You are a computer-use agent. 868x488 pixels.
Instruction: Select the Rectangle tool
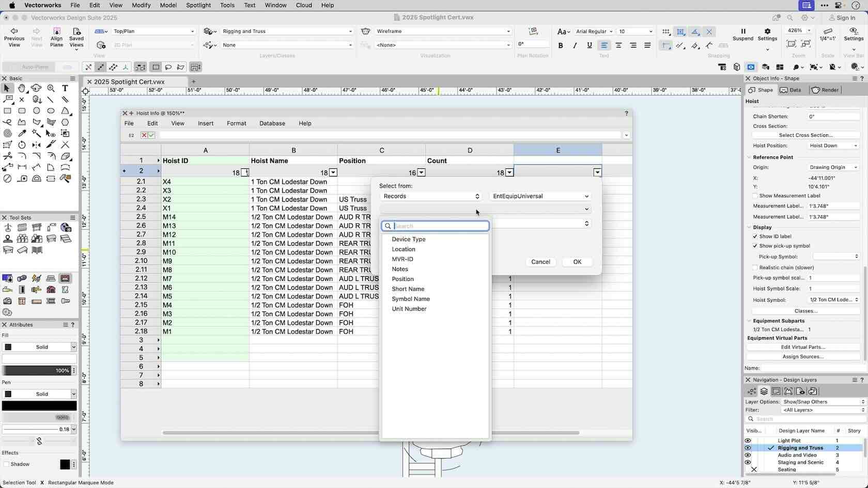coord(8,111)
